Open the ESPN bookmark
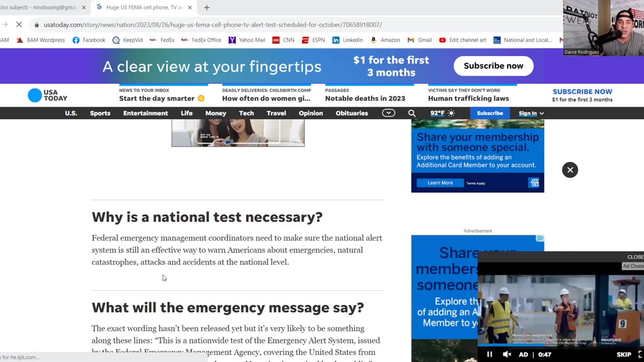This screenshot has height=362, width=644. point(313,40)
